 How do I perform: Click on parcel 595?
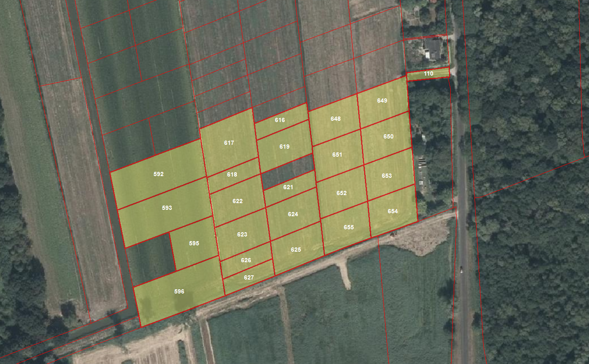pos(194,243)
